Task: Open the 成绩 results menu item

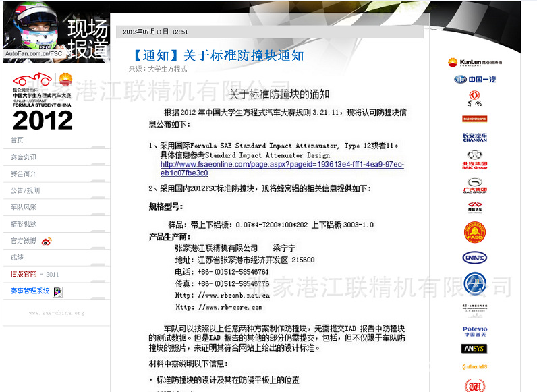Action: (17, 258)
